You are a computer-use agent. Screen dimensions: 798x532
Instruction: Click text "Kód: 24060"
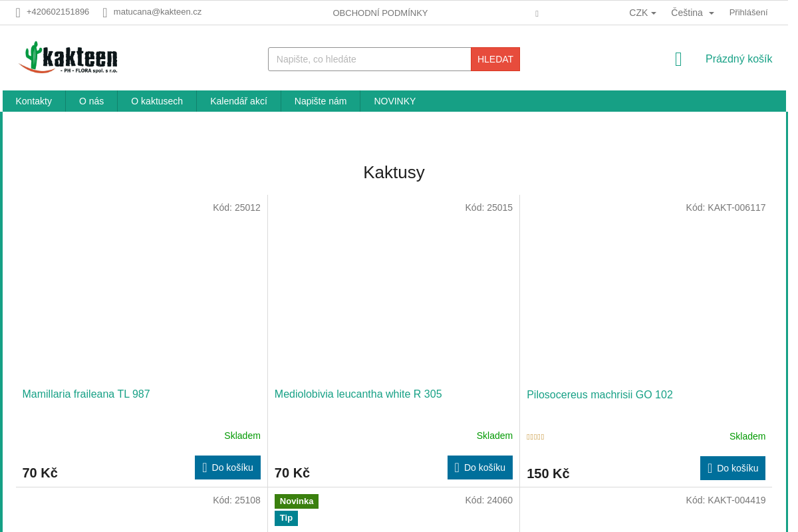coord(489,500)
